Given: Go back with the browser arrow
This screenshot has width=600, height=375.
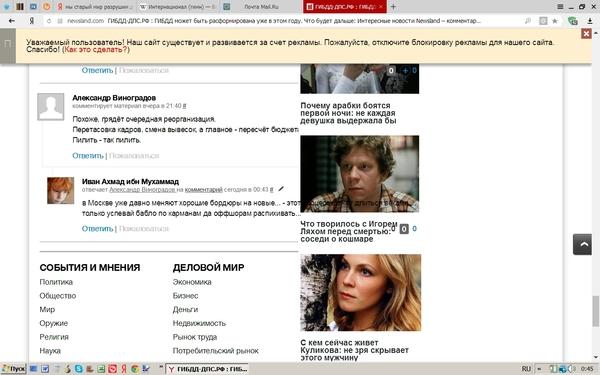Looking at the screenshot, I should (x=12, y=21).
